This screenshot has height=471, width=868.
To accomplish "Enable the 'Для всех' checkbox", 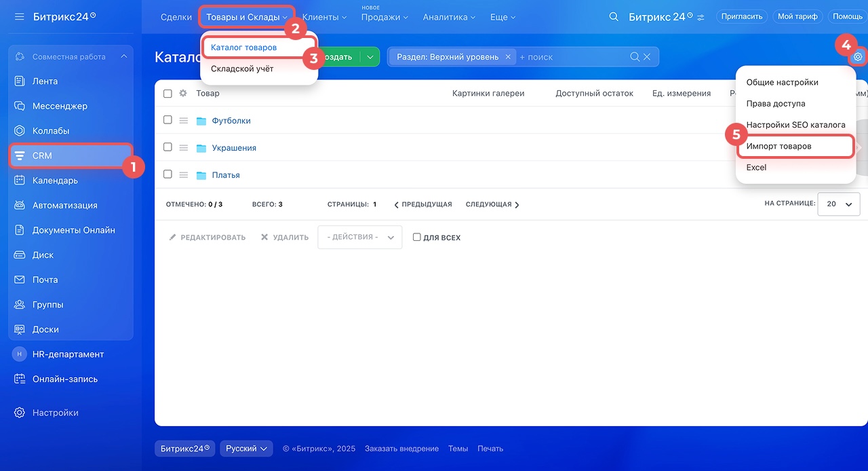I will click(x=417, y=238).
